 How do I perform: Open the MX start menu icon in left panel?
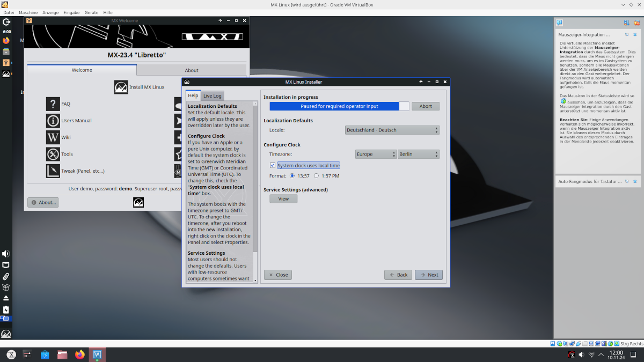tap(6, 334)
